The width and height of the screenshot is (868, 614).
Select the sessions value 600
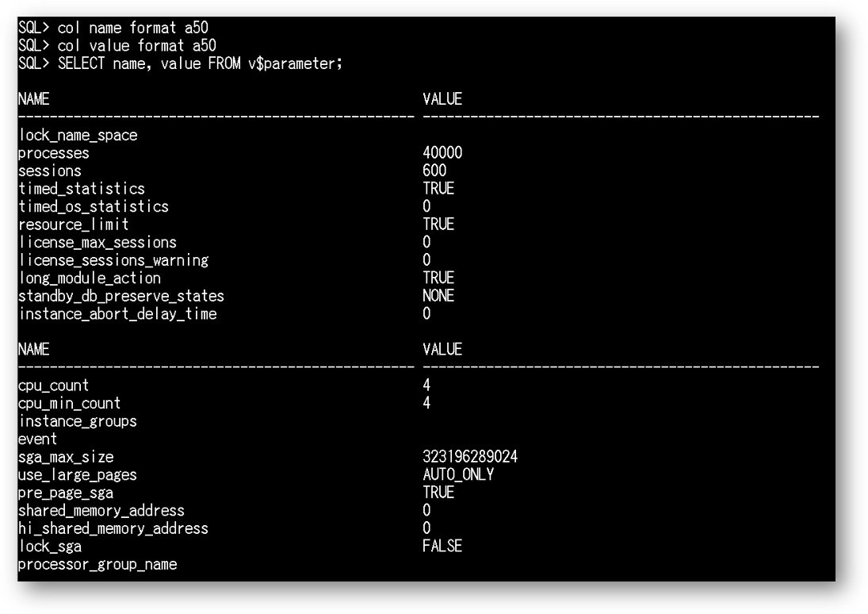pyautogui.click(x=434, y=171)
